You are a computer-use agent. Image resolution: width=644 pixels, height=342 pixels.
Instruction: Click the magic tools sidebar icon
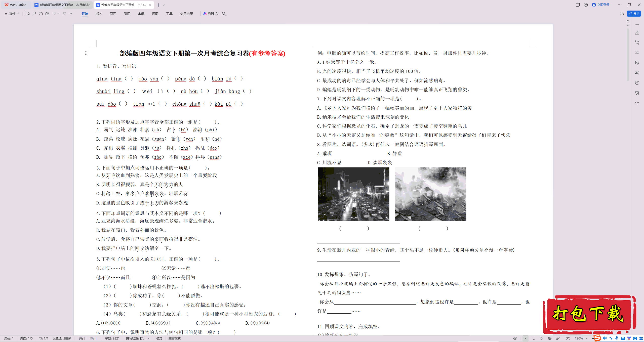pyautogui.click(x=637, y=73)
